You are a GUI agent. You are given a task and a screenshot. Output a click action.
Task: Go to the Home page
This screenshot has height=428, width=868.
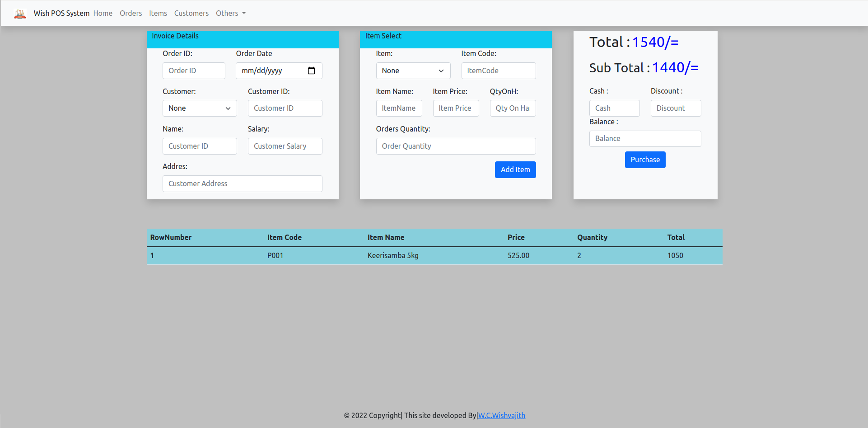(103, 14)
